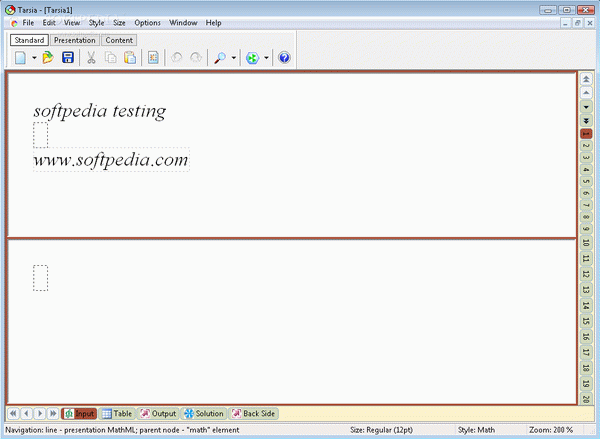Go to previous card with the up arrow
This screenshot has height=439, width=600.
[586, 93]
